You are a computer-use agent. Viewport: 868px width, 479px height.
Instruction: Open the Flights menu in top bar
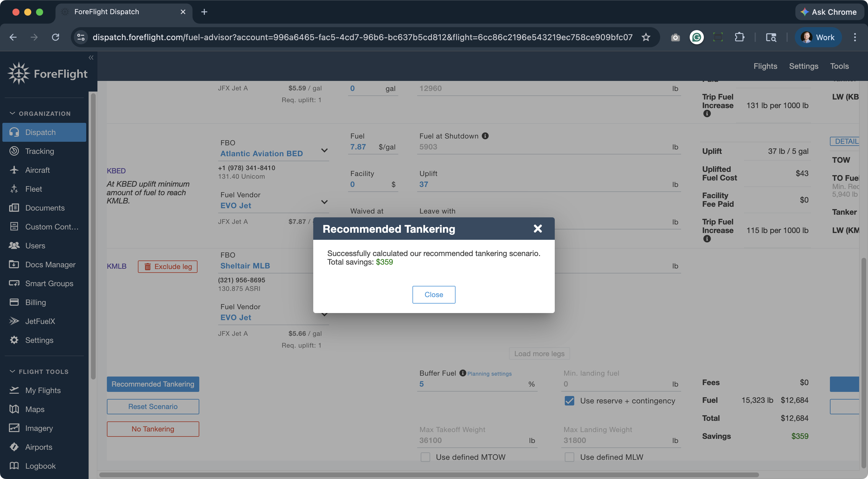[x=765, y=66]
